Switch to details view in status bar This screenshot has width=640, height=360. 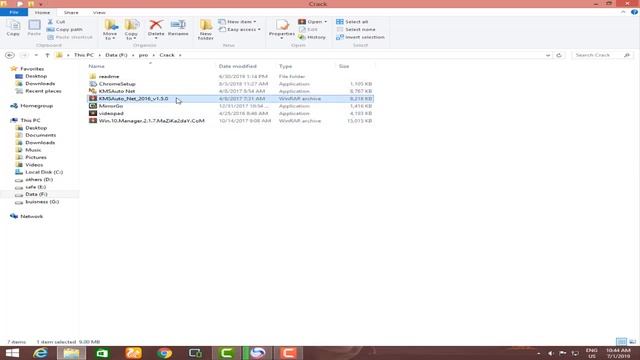(621, 342)
